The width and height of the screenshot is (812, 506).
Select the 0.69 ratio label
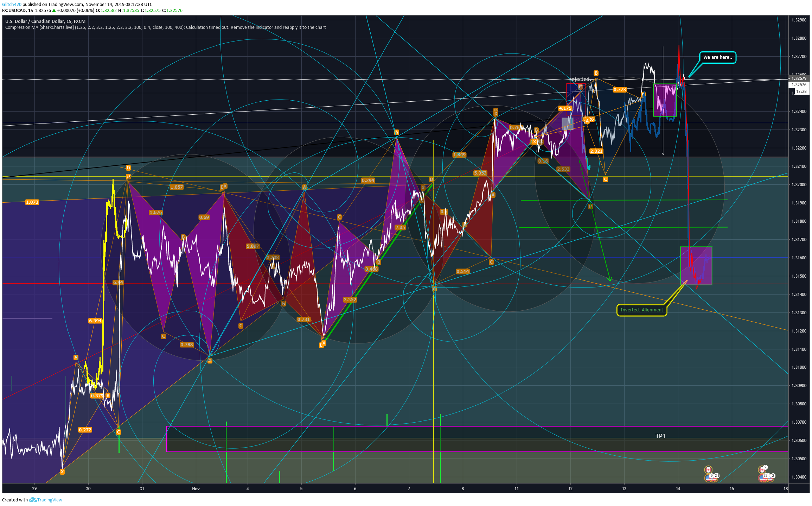tap(204, 217)
